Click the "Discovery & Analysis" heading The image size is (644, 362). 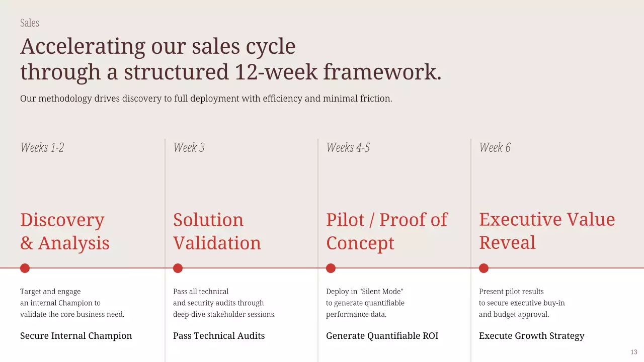(64, 231)
